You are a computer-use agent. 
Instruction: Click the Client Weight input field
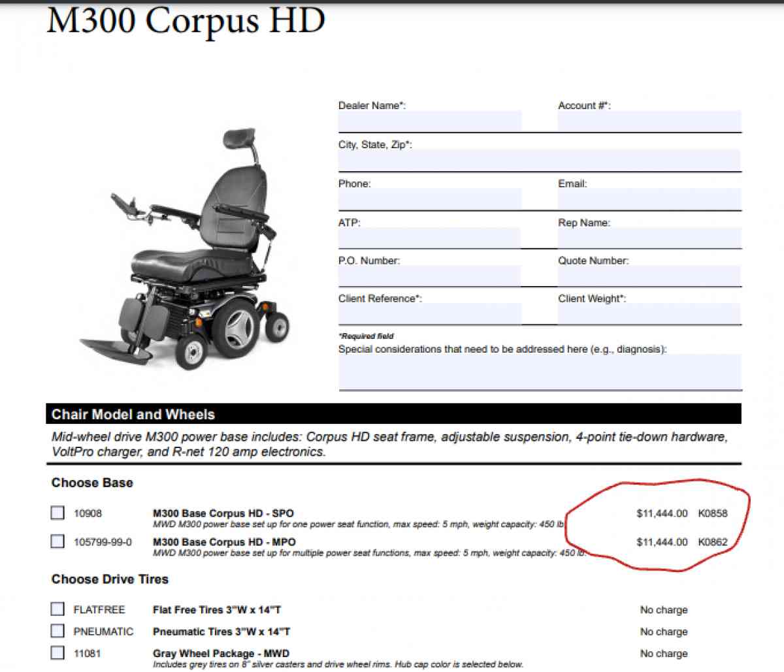pyautogui.click(x=647, y=313)
